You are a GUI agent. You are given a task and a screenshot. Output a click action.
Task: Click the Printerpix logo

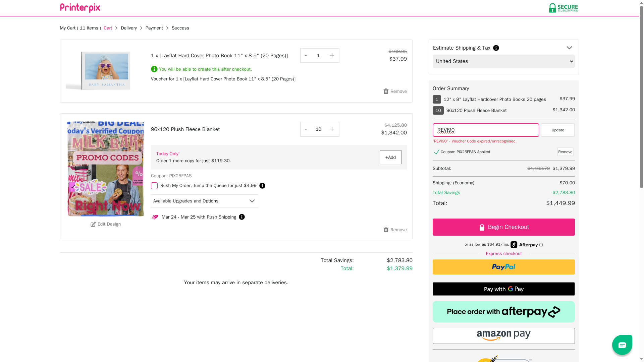[x=80, y=8]
